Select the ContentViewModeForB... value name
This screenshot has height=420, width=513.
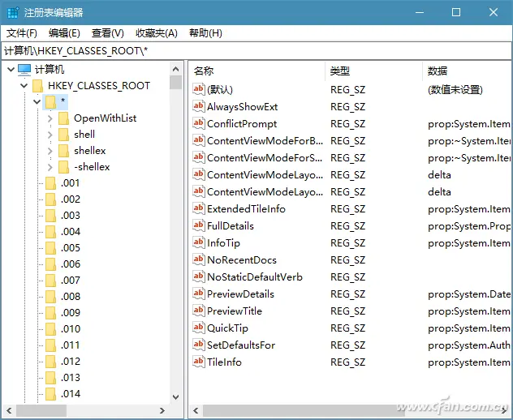click(x=265, y=140)
